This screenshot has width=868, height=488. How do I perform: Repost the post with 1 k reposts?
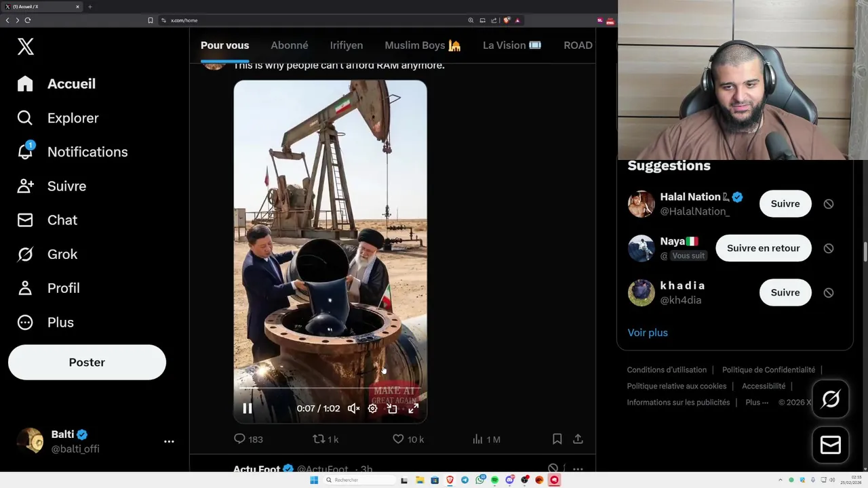[x=325, y=439]
